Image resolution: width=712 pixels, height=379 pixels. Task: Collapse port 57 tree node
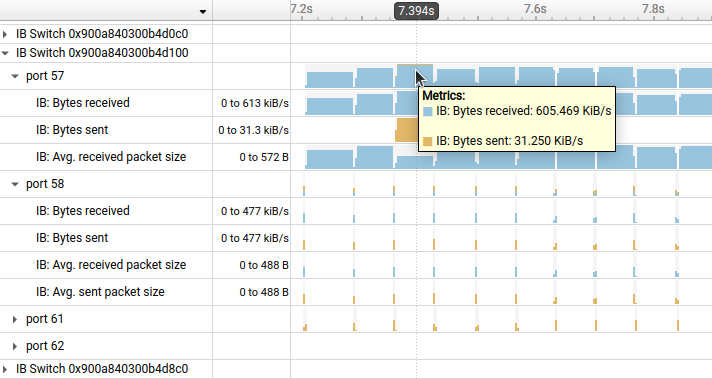(15, 76)
